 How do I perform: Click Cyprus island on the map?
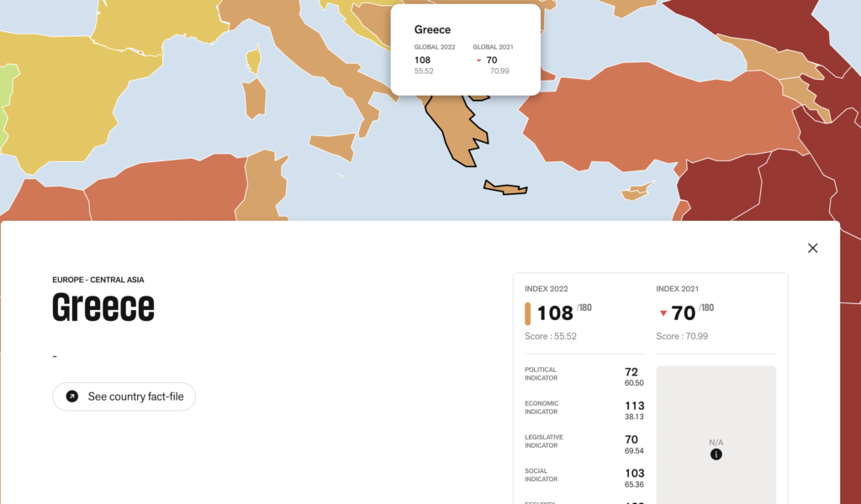637,192
